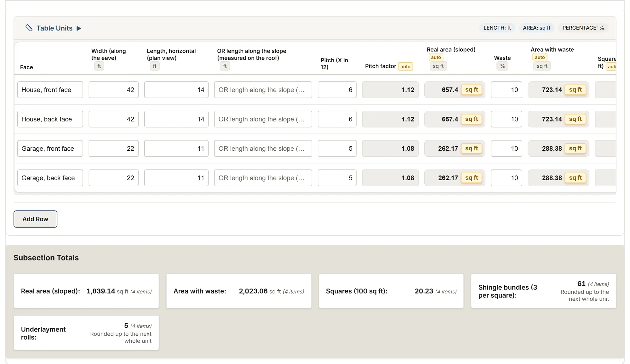The image size is (630, 364).
Task: Click sq ft unit badge in House front Real area
Action: (472, 90)
